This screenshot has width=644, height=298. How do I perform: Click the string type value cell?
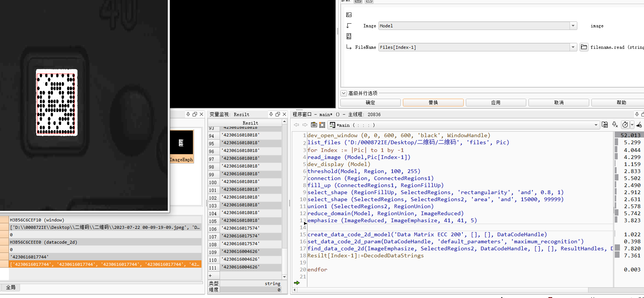pos(251,284)
